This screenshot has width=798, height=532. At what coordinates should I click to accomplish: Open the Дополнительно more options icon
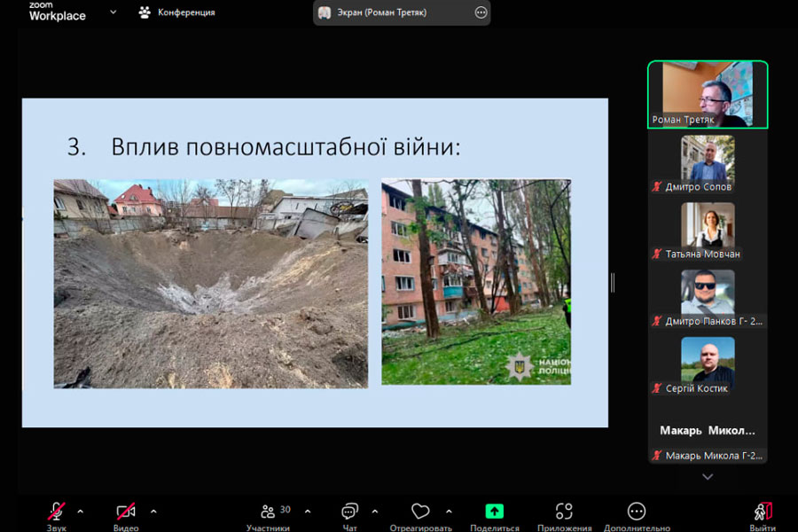636,512
